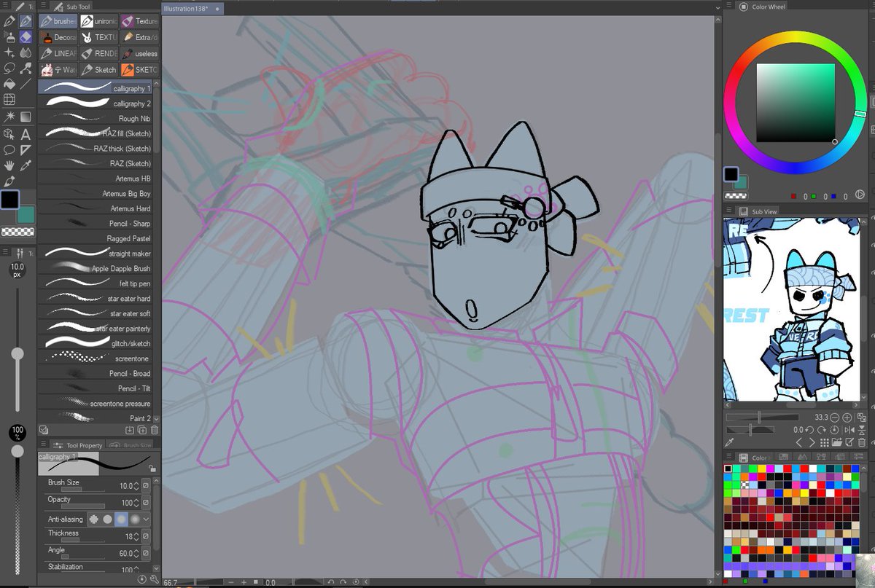The image size is (875, 588).
Task: Choose the strongest anti-aliasing option
Action: coord(133,520)
